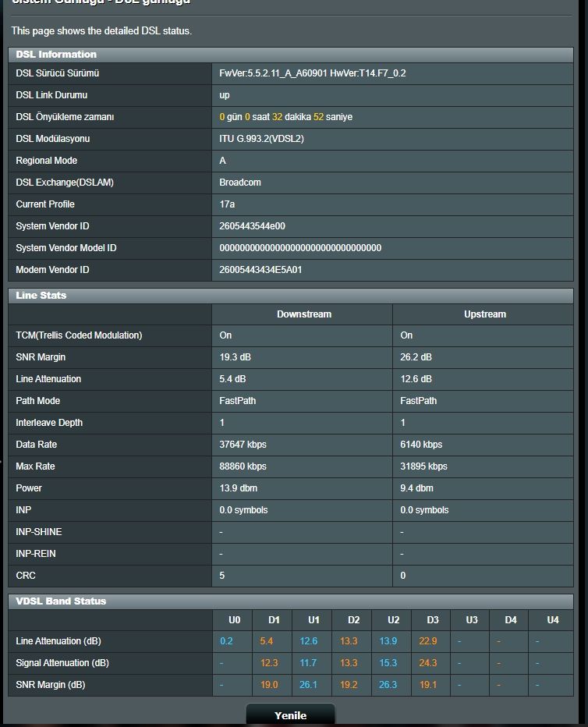
Task: Click the D2 band column header
Action: click(353, 620)
